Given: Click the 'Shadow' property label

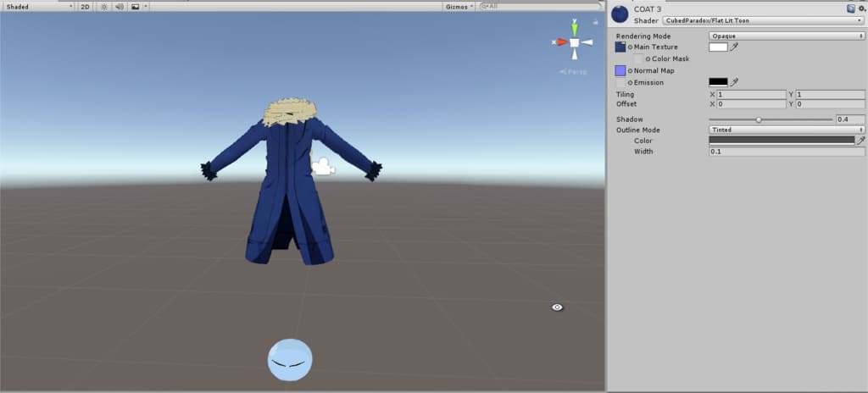Looking at the screenshot, I should [x=630, y=119].
